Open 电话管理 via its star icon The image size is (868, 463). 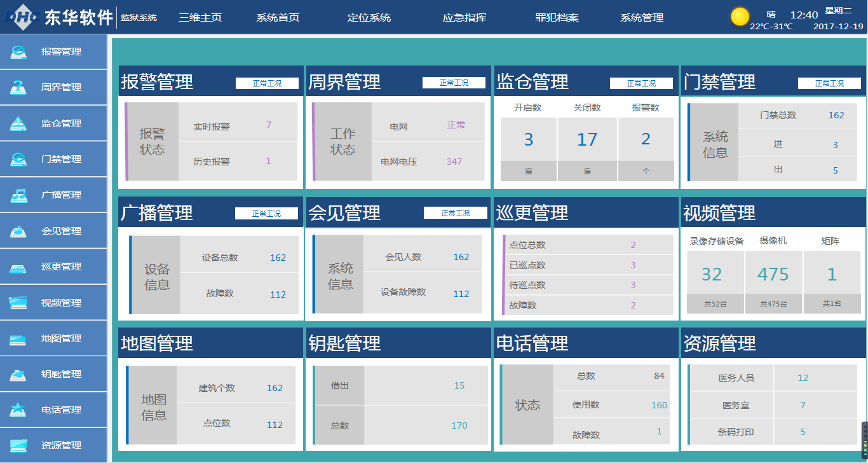18,410
